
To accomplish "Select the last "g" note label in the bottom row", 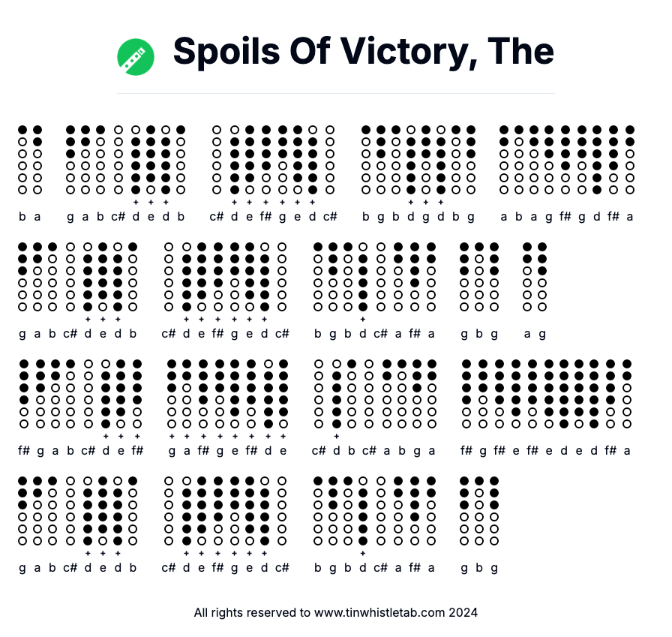I will click(x=494, y=568).
